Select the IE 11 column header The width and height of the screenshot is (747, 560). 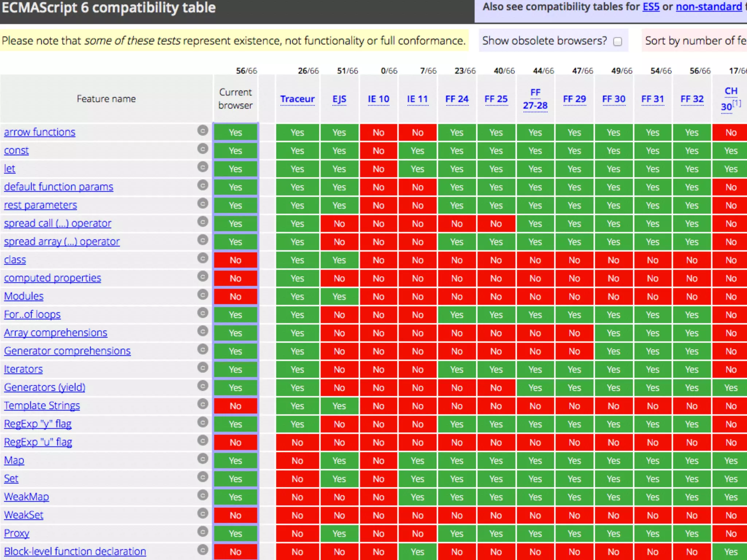pos(417,99)
